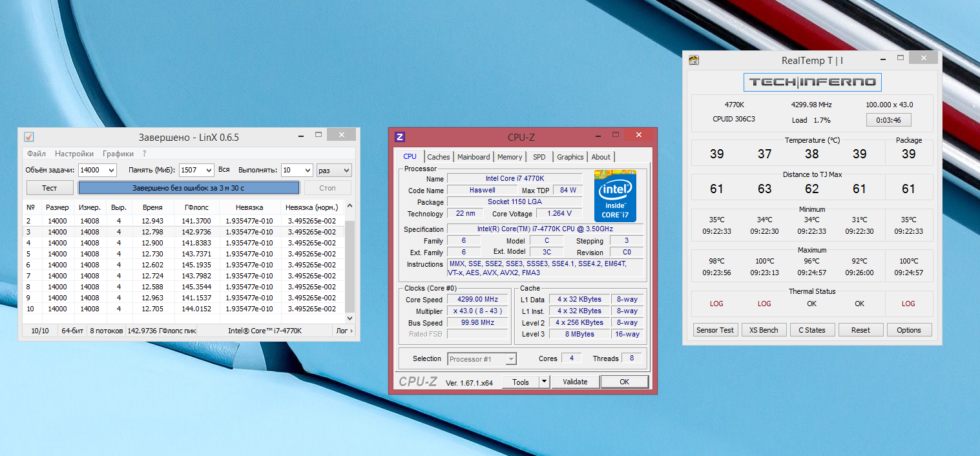Screen dimensions: 980x456
Task: Click the XS Bench button in RealTemp
Action: click(764, 330)
